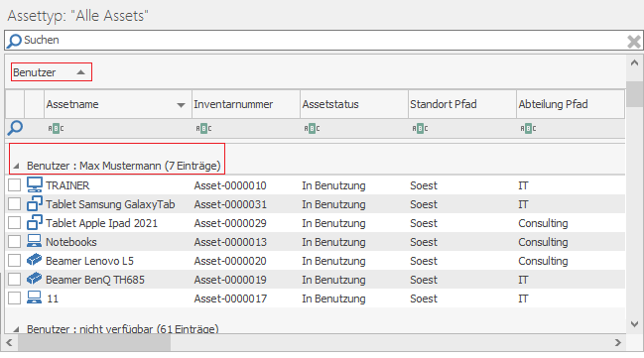
Task: Click the laptop icon beside Notebooks
Action: tap(35, 241)
